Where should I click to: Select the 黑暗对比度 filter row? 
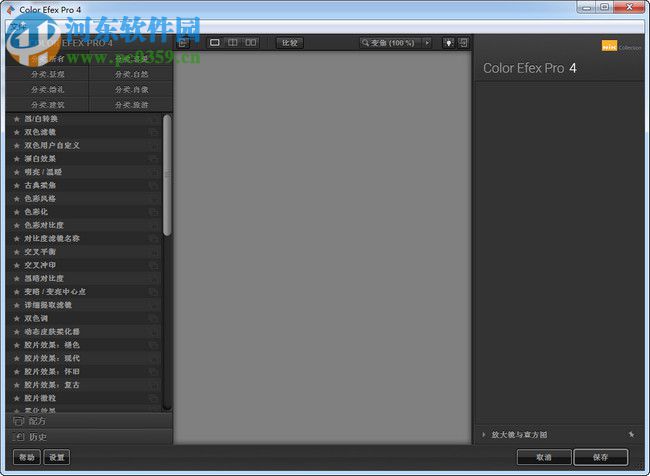coord(83,278)
